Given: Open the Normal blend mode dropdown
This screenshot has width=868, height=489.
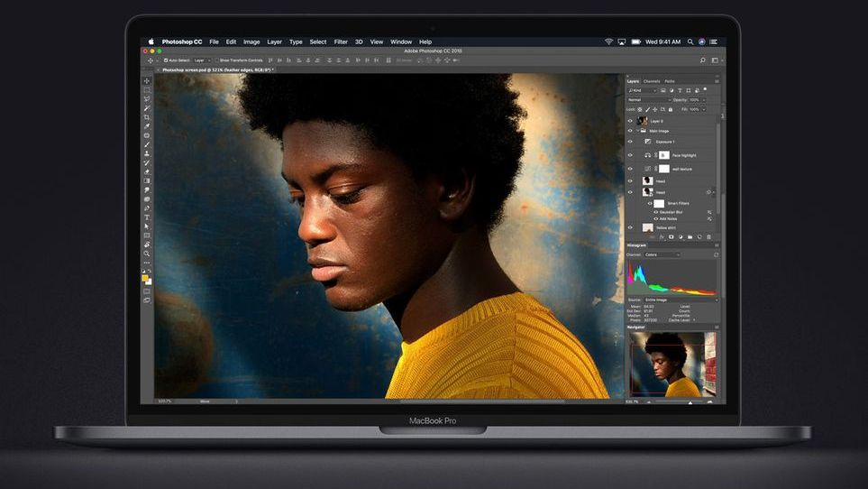Looking at the screenshot, I should [x=649, y=99].
